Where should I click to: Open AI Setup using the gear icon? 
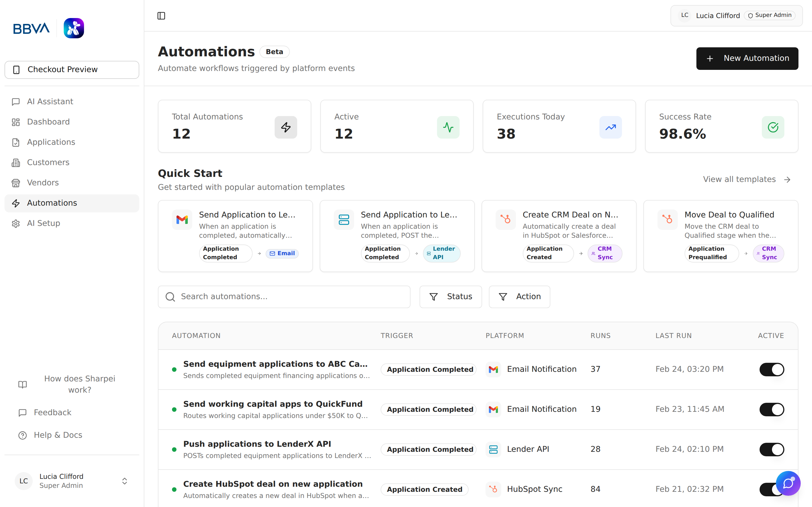[16, 223]
